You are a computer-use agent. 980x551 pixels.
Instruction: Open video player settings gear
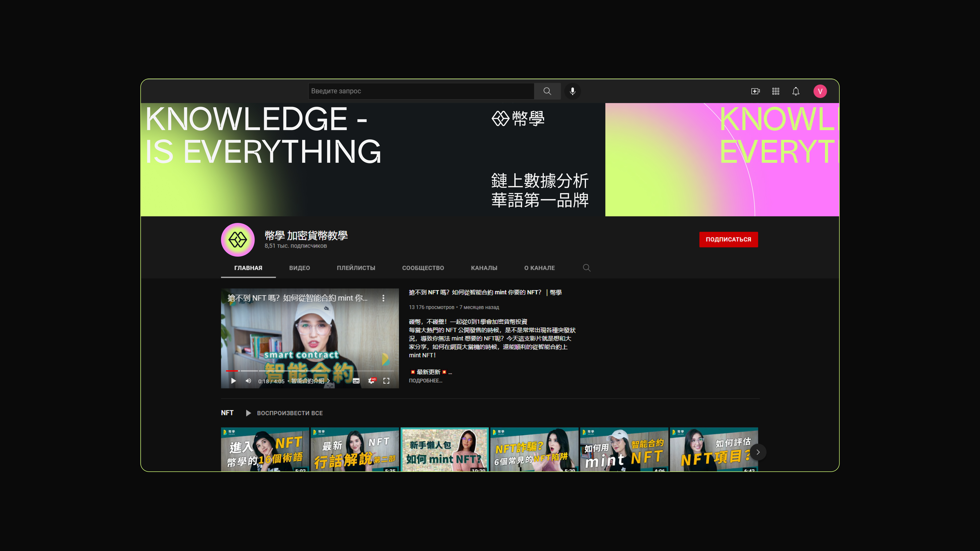tap(371, 381)
